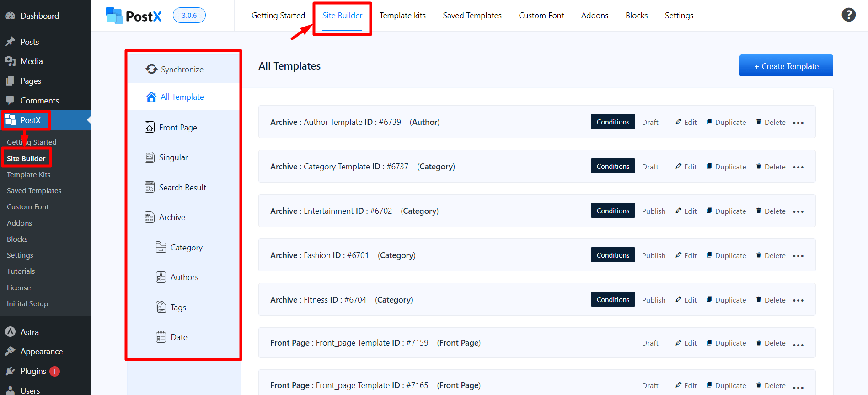Open more options for Category Template row

pos(798,167)
